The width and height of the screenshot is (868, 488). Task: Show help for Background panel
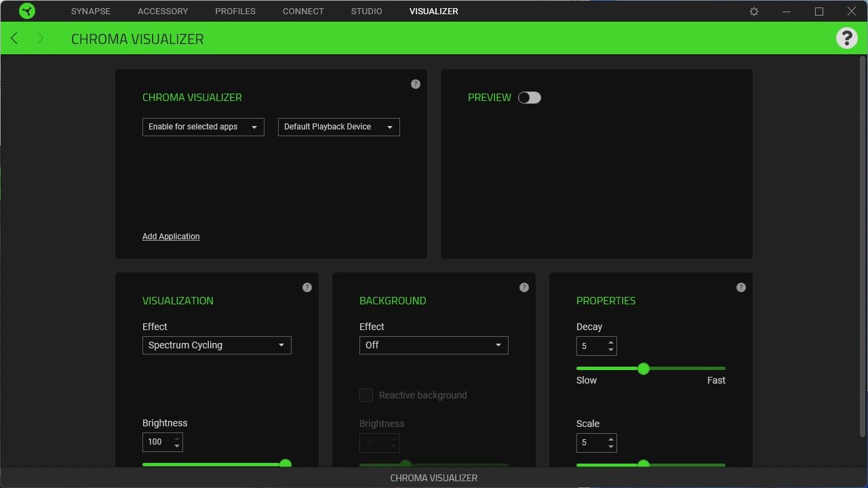tap(524, 287)
